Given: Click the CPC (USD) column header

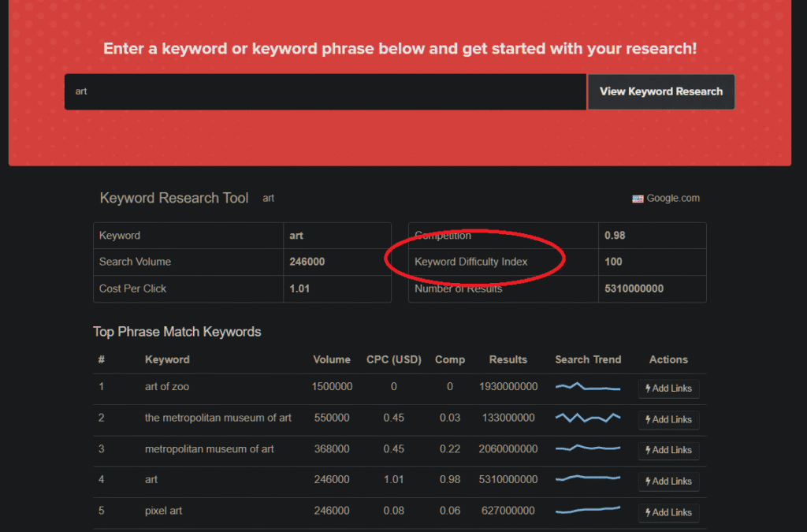Looking at the screenshot, I should [393, 359].
